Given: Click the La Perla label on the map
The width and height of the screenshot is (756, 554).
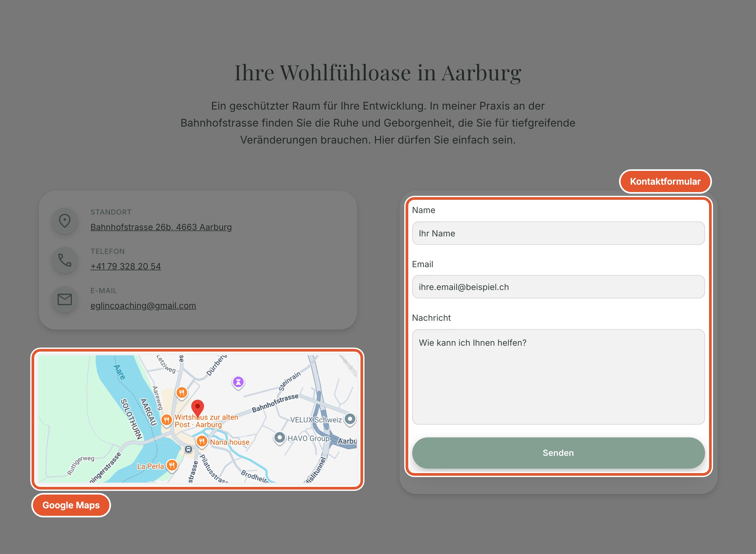Looking at the screenshot, I should pos(150,466).
